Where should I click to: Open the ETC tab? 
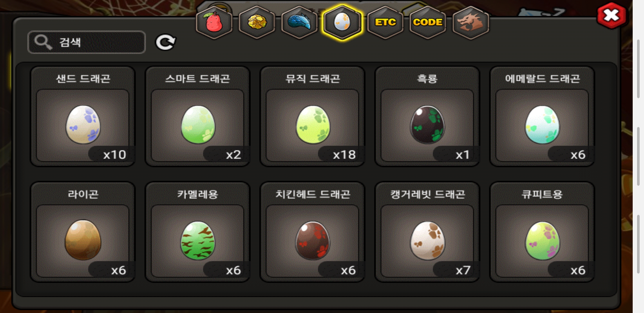pyautogui.click(x=385, y=23)
